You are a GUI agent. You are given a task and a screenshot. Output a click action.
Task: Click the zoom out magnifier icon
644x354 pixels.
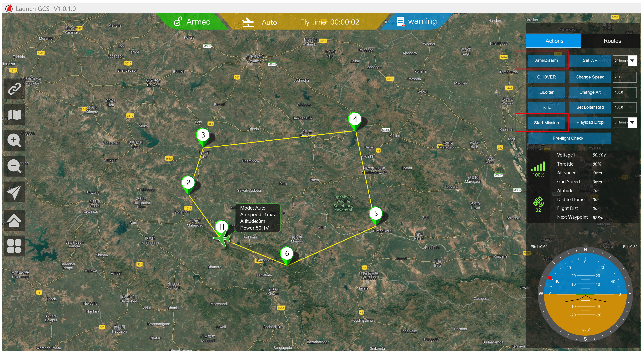(x=14, y=166)
